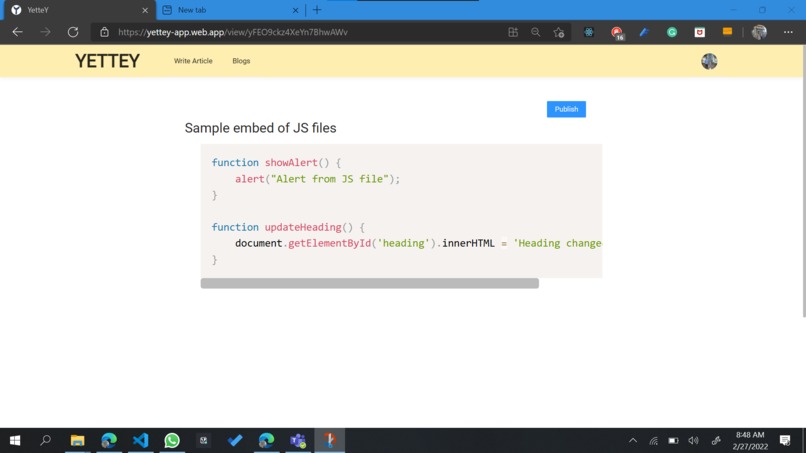Image resolution: width=806 pixels, height=453 pixels.
Task: Open the browser profile avatar
Action: 759,32
